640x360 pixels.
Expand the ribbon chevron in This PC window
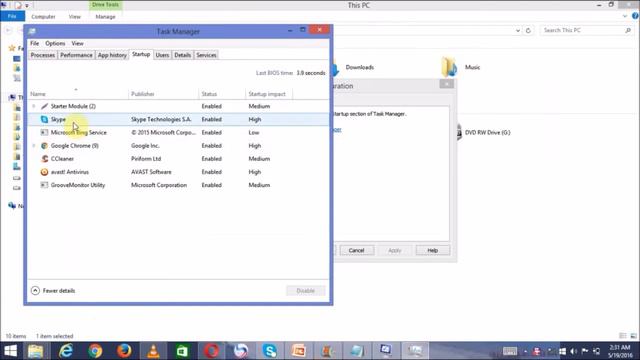pos(625,16)
